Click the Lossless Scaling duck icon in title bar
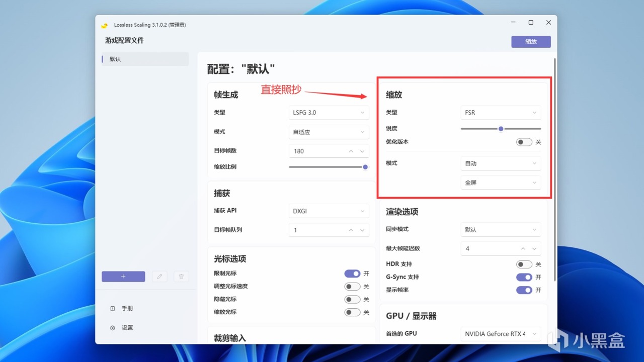Screen dimensions: 644x362 105,25
